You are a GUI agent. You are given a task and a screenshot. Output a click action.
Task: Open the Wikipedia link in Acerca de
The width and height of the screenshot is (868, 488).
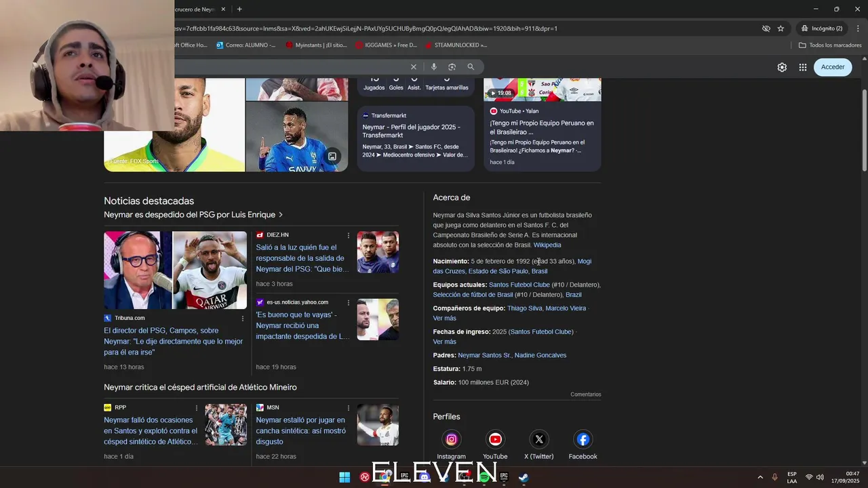pos(547,245)
